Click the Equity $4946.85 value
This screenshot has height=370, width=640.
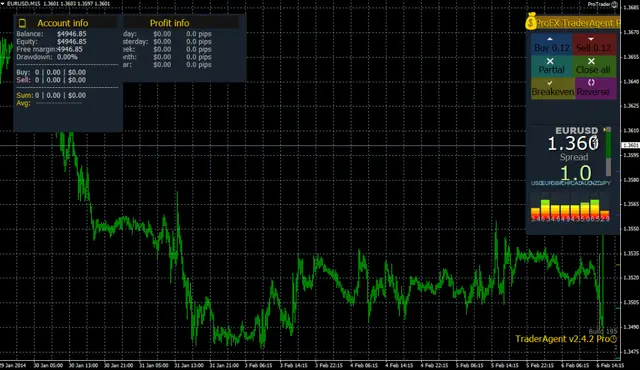72,42
